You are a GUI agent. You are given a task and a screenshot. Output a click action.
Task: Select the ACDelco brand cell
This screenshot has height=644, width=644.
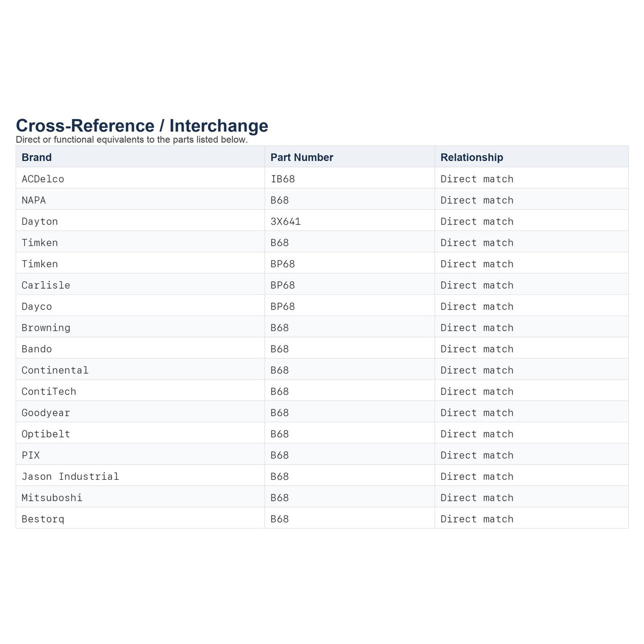[x=140, y=178]
